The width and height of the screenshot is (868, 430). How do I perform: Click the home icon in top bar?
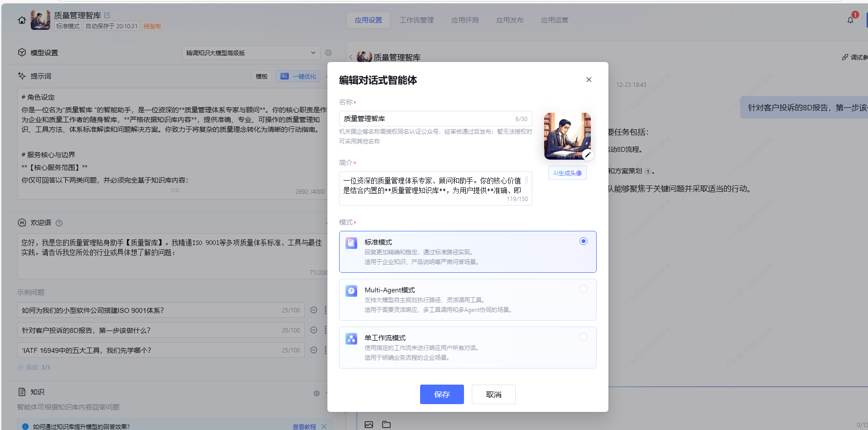[x=21, y=20]
